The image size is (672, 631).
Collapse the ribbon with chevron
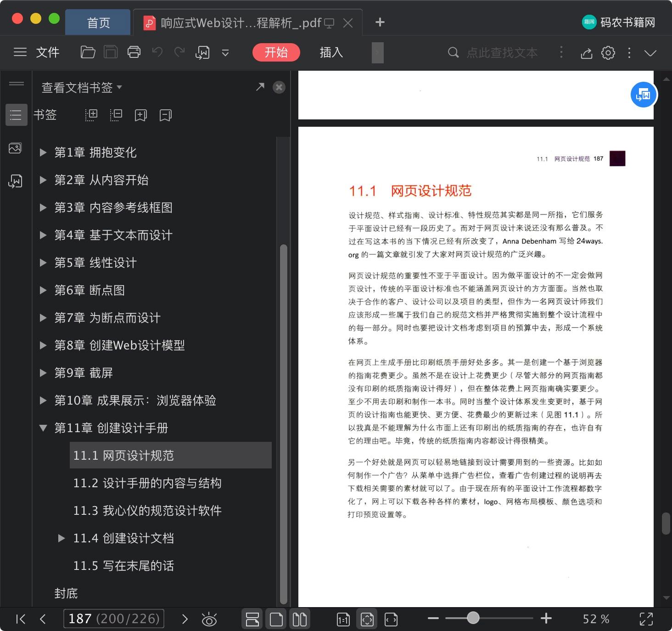point(650,53)
